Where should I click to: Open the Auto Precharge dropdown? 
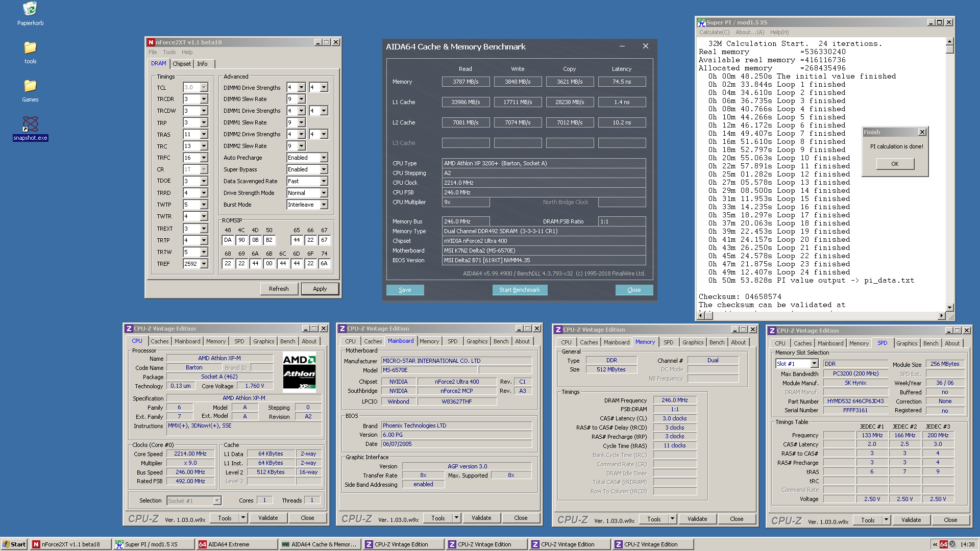[324, 158]
